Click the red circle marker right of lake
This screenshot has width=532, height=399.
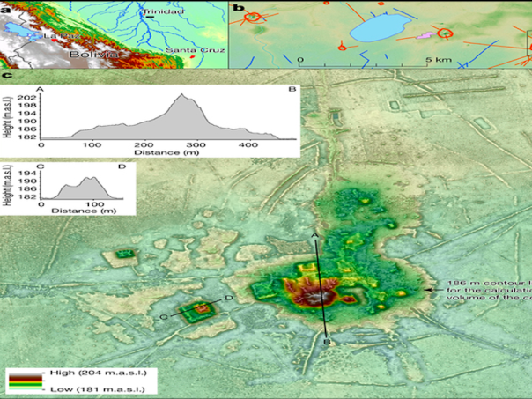click(445, 33)
